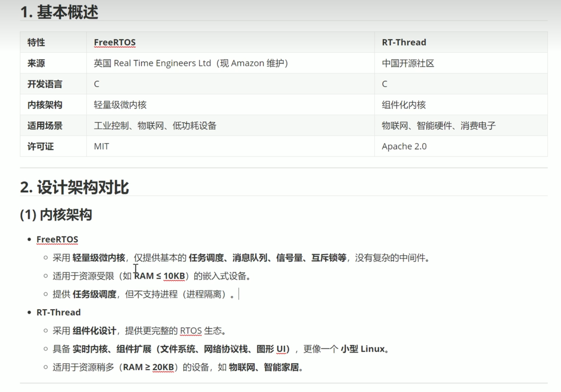Click the 'FreeRTOS' bullet item in the list

coord(57,239)
